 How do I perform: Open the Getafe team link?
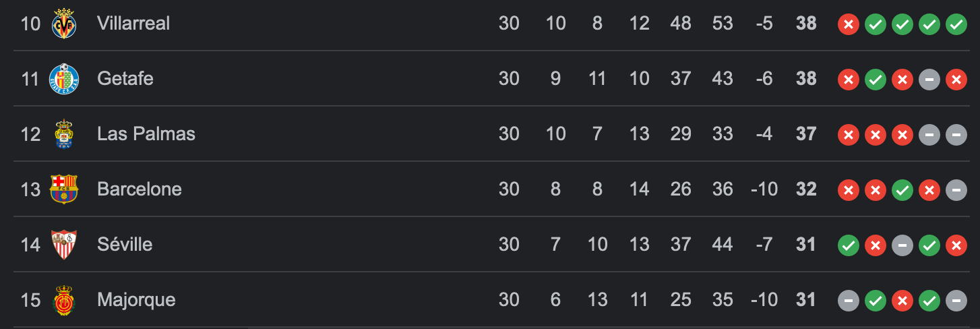pos(125,79)
